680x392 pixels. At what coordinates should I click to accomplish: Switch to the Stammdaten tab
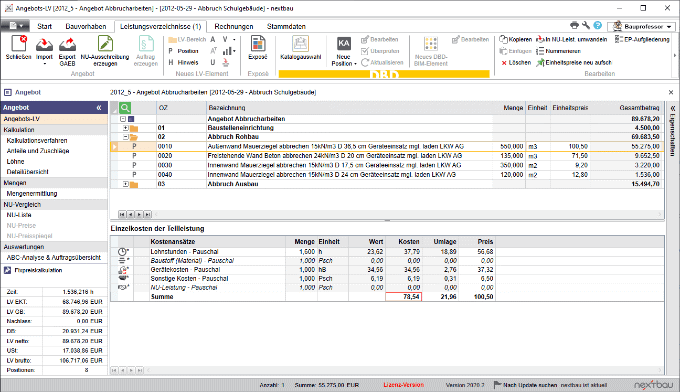(x=286, y=26)
